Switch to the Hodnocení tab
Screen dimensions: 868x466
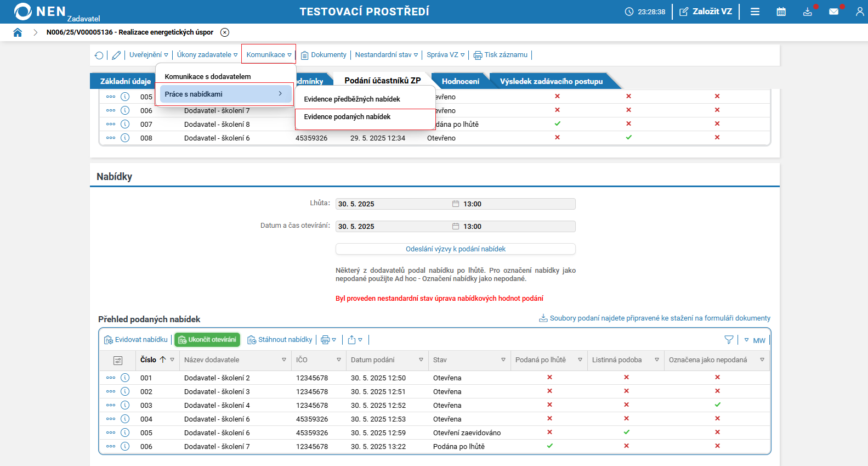point(460,81)
